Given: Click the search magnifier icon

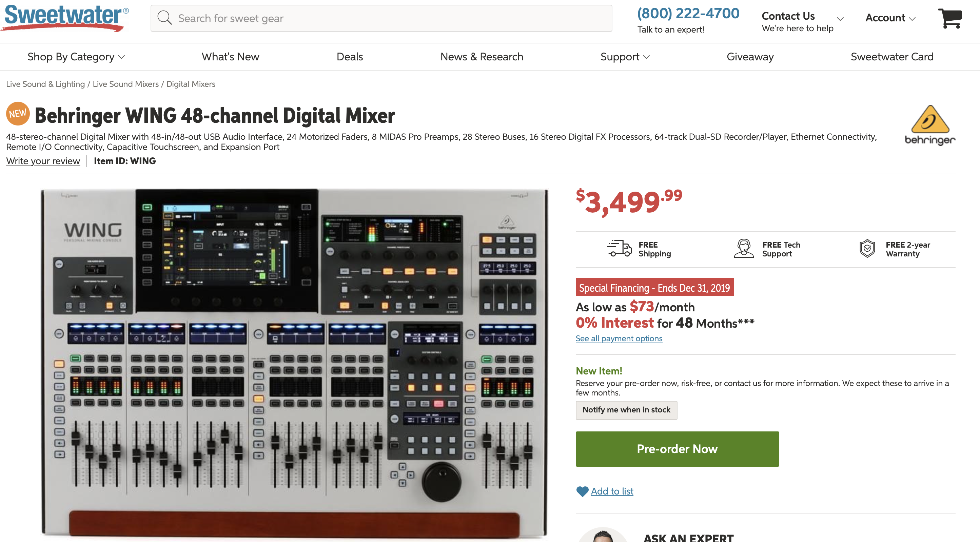Looking at the screenshot, I should coord(164,18).
